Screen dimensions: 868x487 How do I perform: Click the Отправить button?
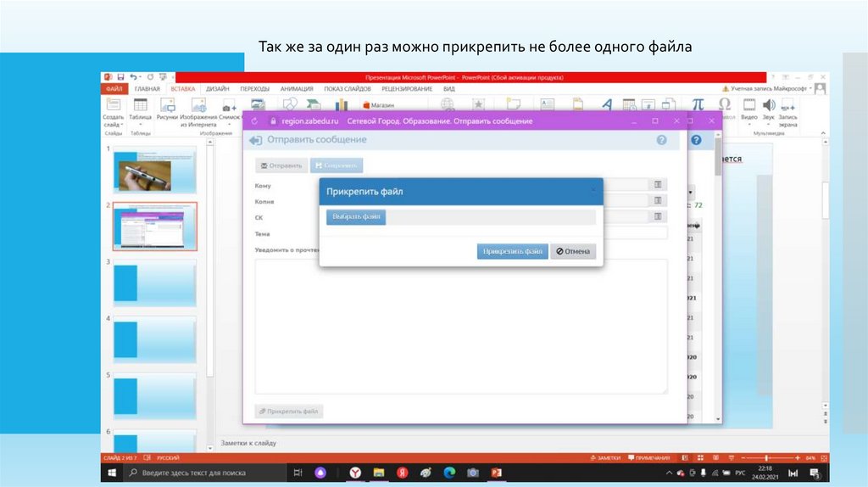click(x=281, y=165)
